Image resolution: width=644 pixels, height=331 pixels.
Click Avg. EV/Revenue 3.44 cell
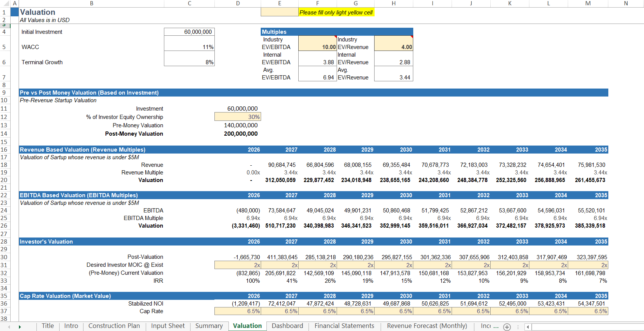click(394, 74)
